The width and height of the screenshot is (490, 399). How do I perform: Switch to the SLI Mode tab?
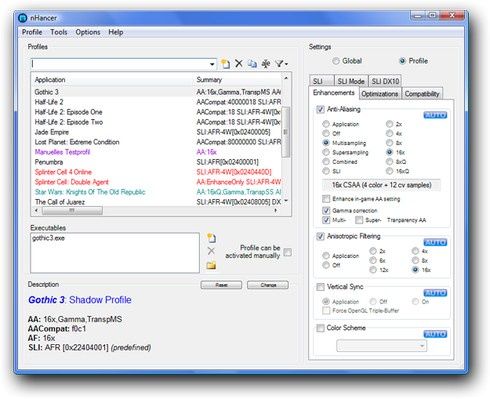(351, 81)
